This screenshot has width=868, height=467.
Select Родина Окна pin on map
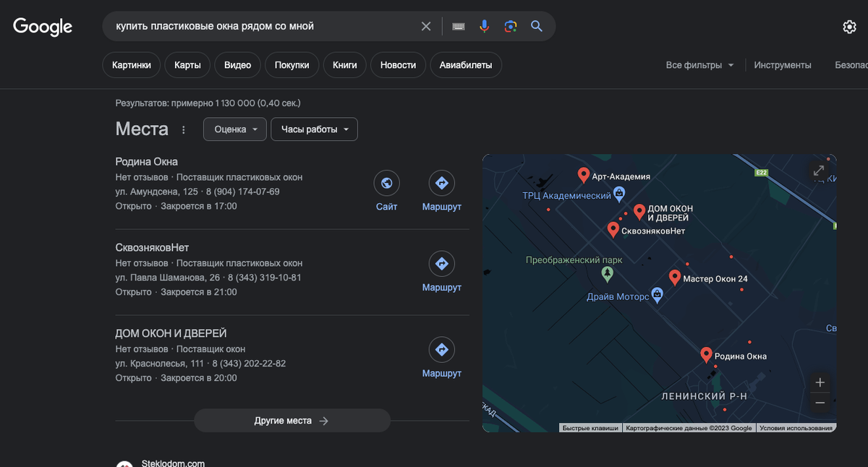707,355
